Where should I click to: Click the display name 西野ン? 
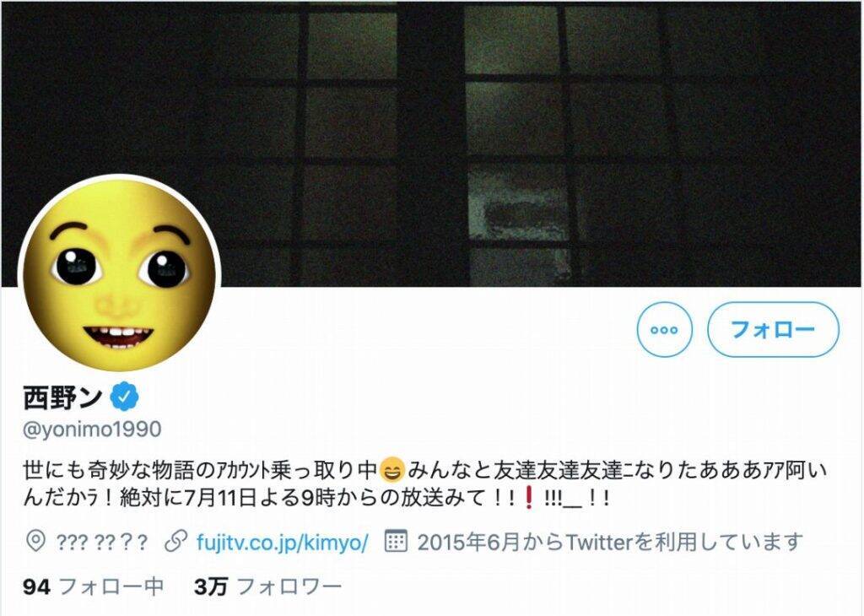[x=62, y=396]
